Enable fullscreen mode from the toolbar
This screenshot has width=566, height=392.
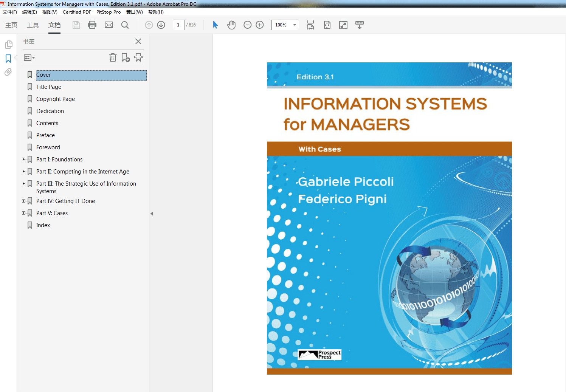(343, 25)
